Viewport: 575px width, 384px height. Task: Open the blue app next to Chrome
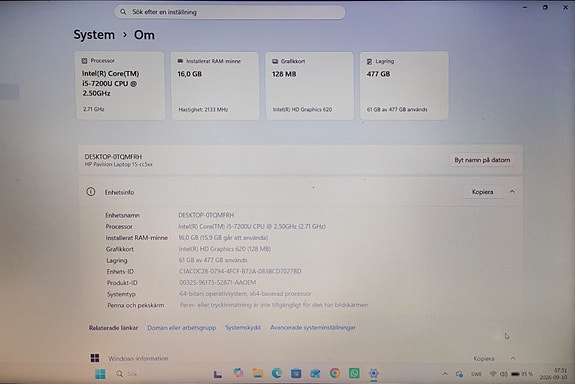coord(315,373)
